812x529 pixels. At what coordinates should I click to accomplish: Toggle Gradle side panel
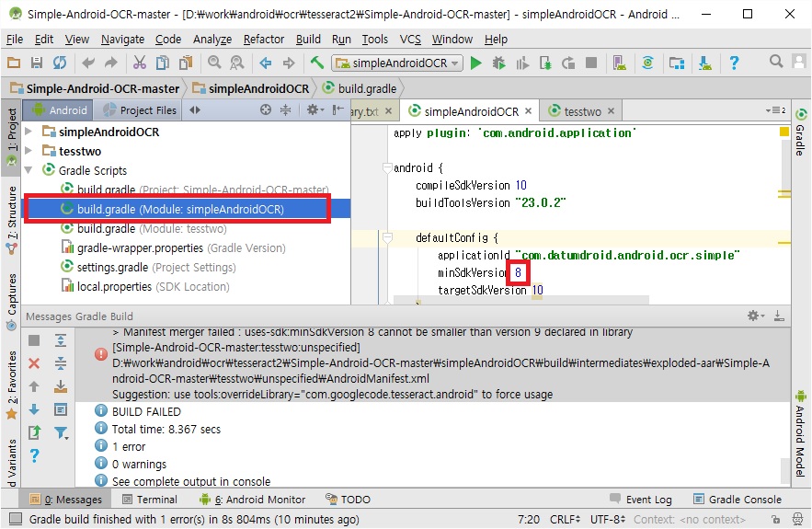tap(801, 132)
